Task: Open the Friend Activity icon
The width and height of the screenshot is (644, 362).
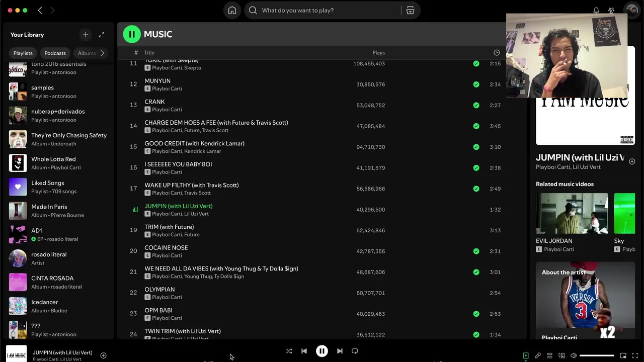Action: tap(611, 11)
